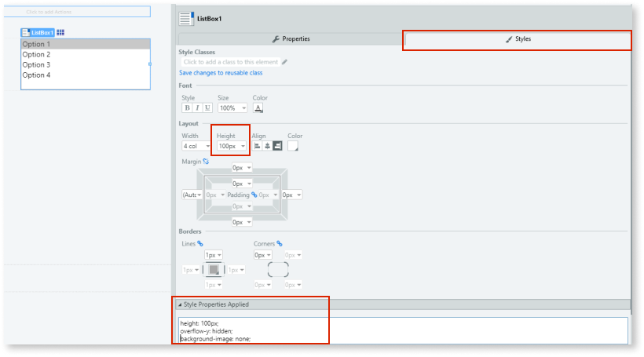This screenshot has height=357, width=644.
Task: Align ListBox to the left
Action: tap(257, 146)
